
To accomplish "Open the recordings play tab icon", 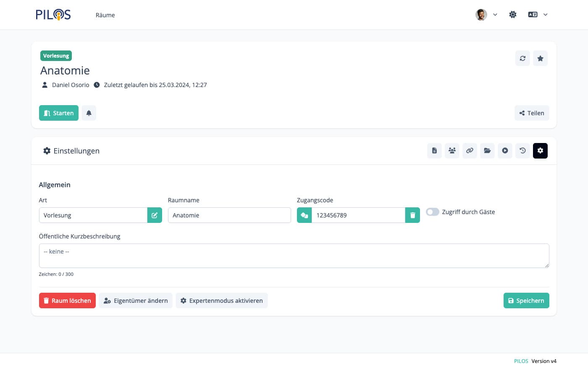I will point(505,151).
